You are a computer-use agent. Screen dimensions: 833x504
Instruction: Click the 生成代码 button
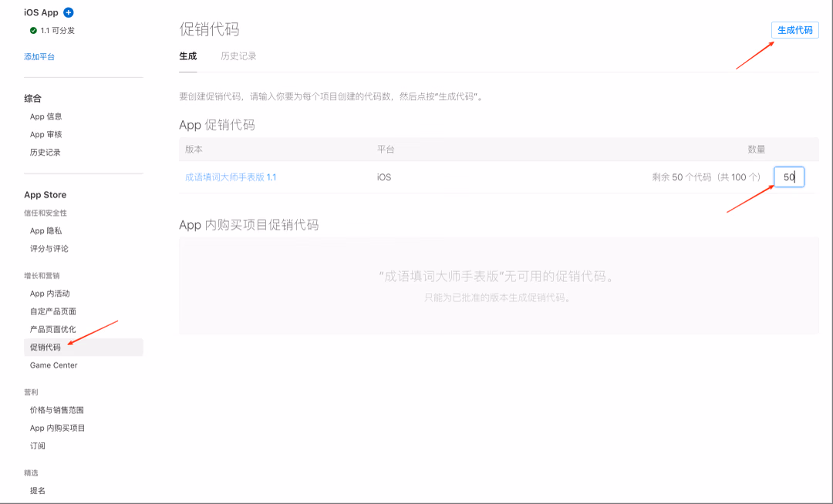(794, 30)
